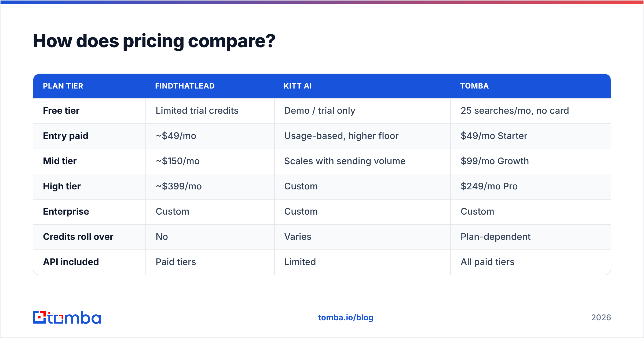Select the 'API included' row label
The width and height of the screenshot is (644, 338).
coord(71,262)
